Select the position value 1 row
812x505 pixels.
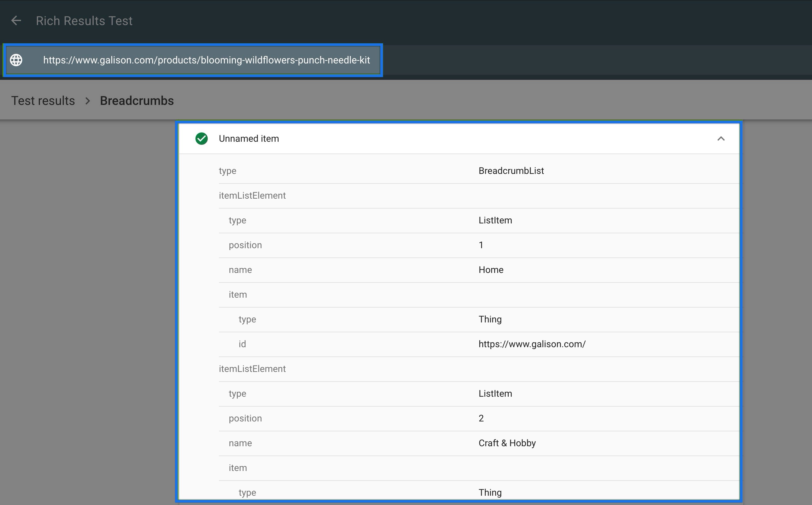[481, 245]
